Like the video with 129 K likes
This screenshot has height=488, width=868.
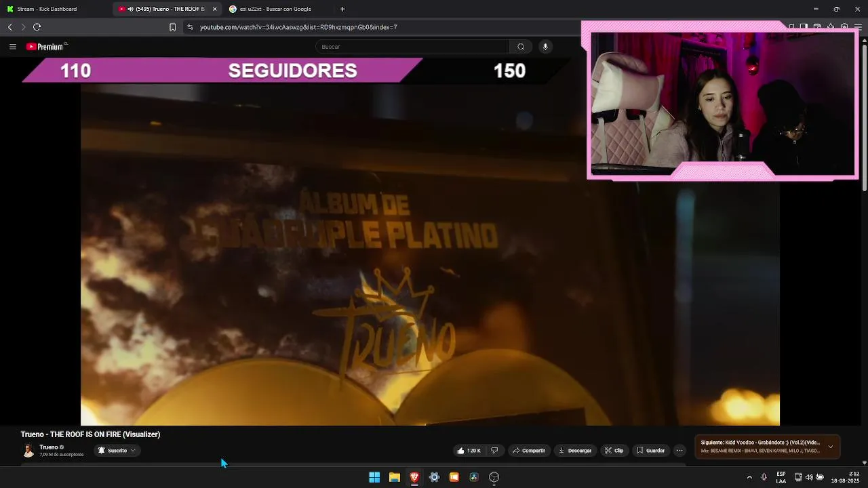[469, 451]
